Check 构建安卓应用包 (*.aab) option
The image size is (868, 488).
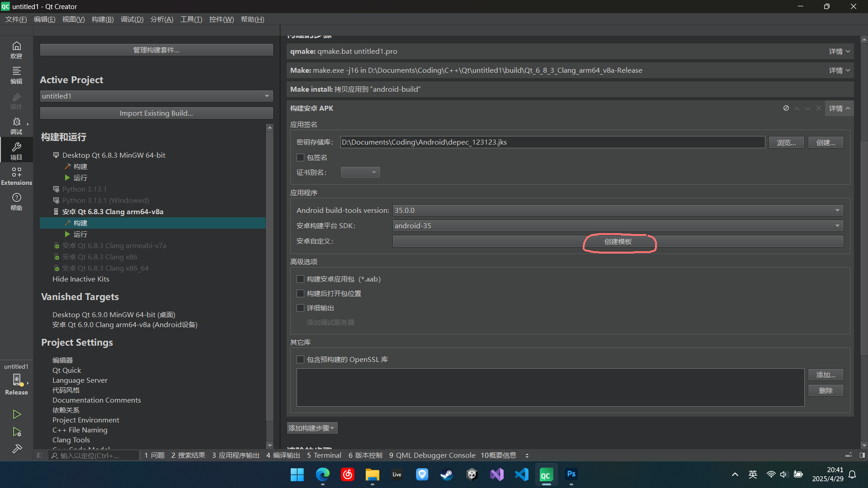click(x=300, y=279)
